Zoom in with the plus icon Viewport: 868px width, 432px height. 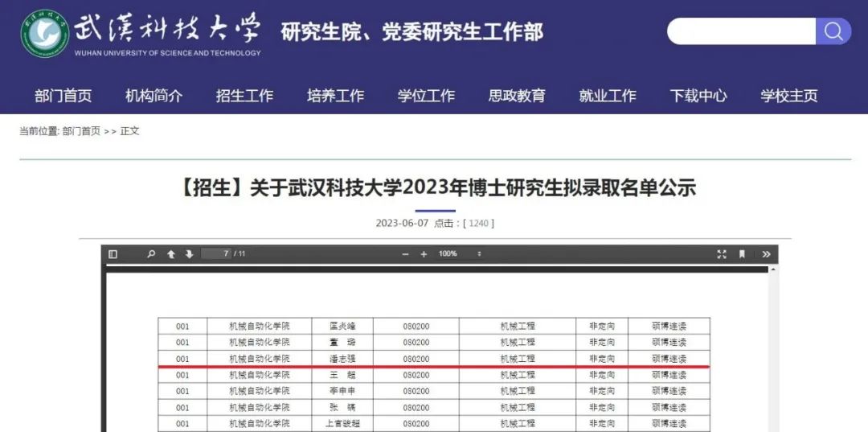424,254
